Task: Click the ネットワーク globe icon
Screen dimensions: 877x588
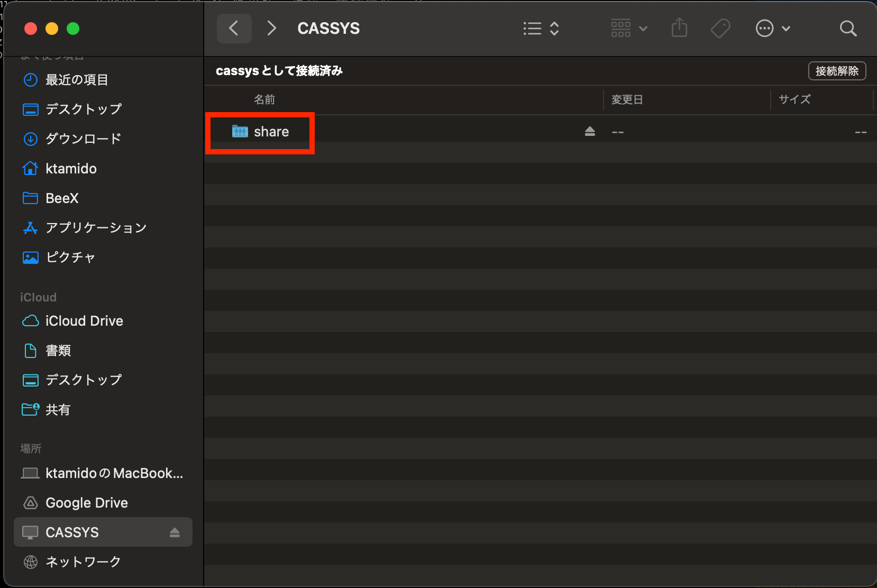Action: click(x=31, y=562)
